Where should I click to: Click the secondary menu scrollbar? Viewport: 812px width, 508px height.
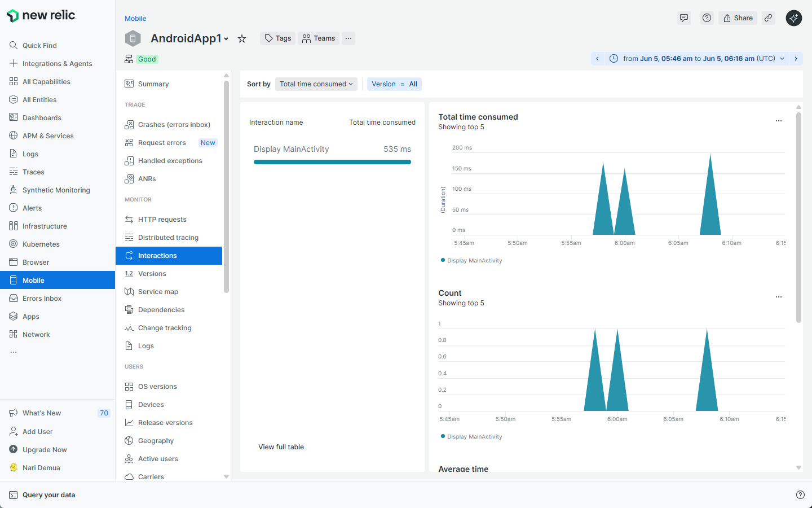pos(226,186)
